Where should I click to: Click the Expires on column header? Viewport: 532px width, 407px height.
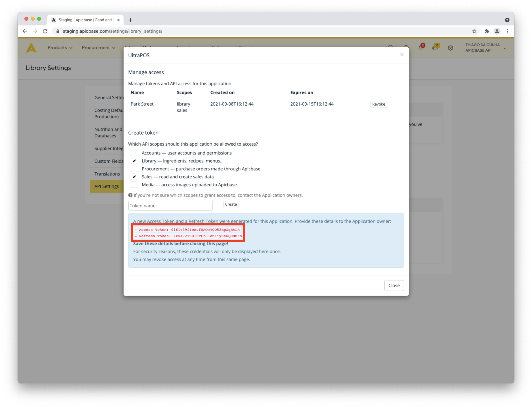click(301, 93)
